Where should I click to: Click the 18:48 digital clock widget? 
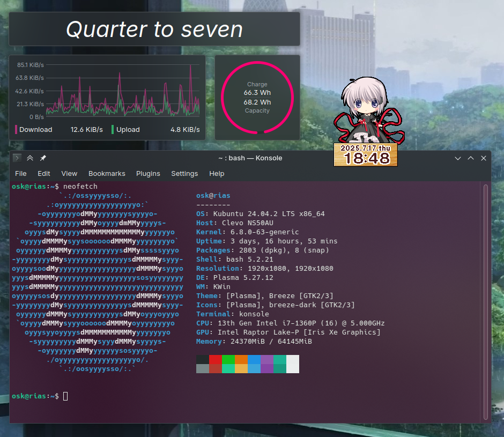(x=366, y=155)
